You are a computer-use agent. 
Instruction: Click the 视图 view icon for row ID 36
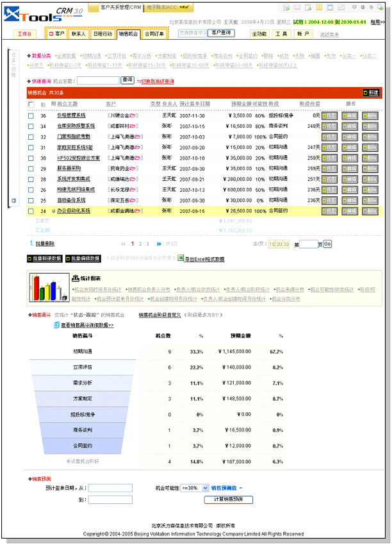[x=329, y=115]
